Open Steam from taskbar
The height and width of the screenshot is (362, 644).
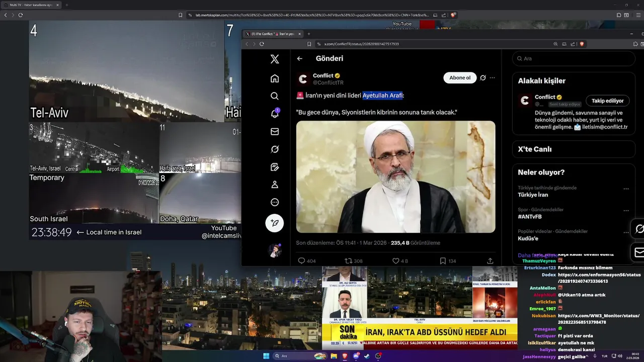[367, 356]
